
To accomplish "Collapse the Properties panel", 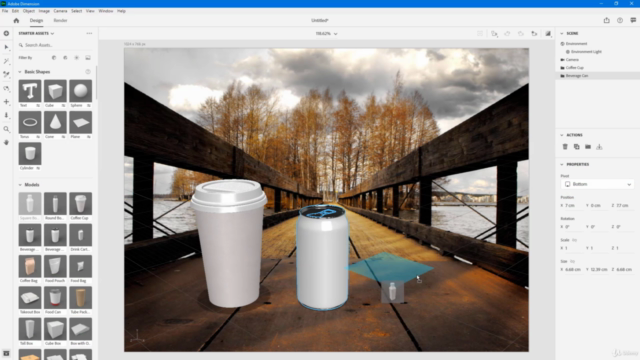I will click(562, 164).
